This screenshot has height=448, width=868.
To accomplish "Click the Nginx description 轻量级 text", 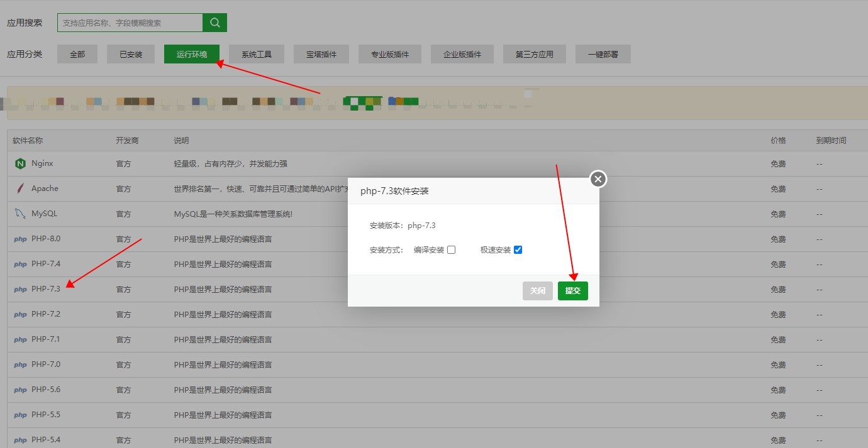I will 231,164.
